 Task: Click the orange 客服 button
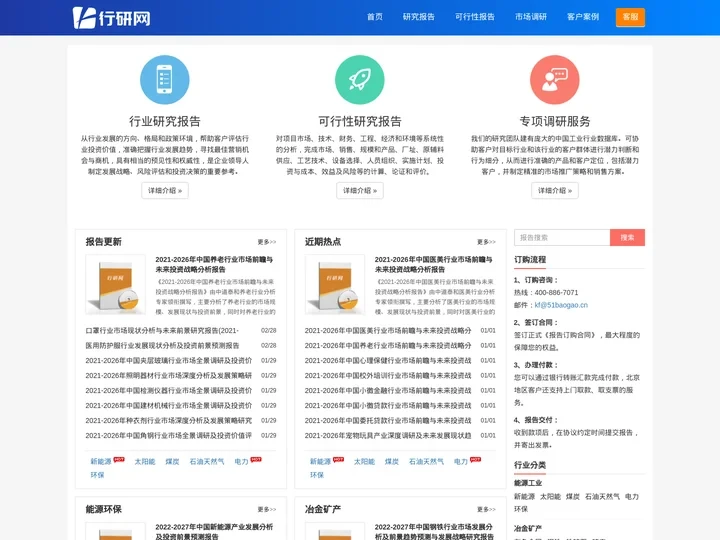630,17
